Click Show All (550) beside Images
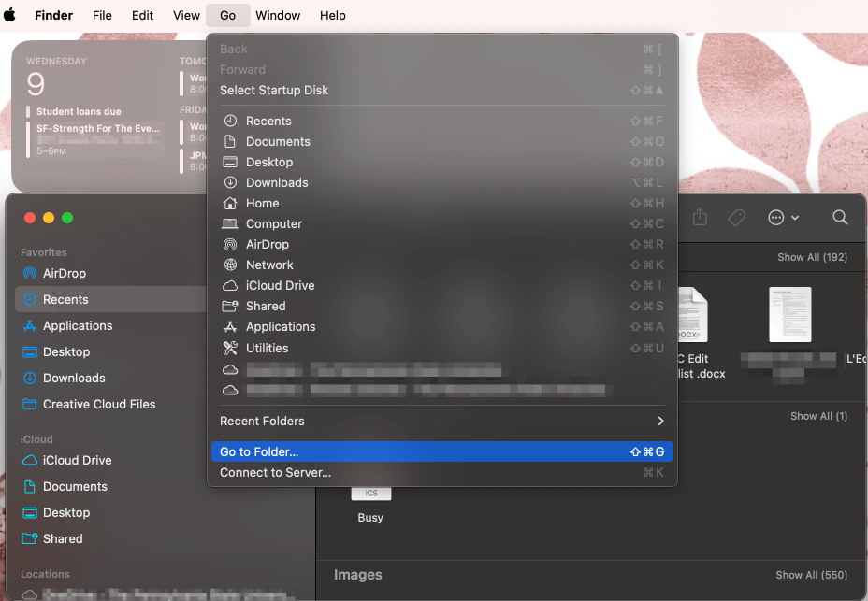Image resolution: width=868 pixels, height=601 pixels. [x=811, y=575]
